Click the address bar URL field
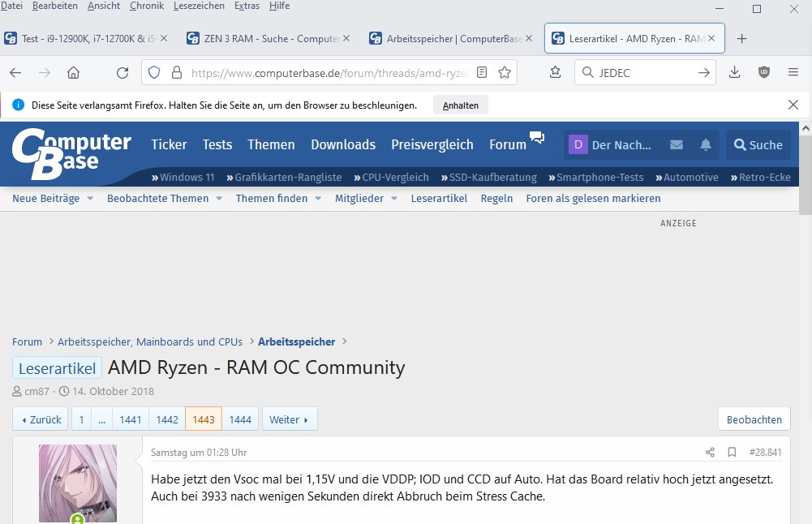Image resolution: width=812 pixels, height=524 pixels. click(x=329, y=72)
